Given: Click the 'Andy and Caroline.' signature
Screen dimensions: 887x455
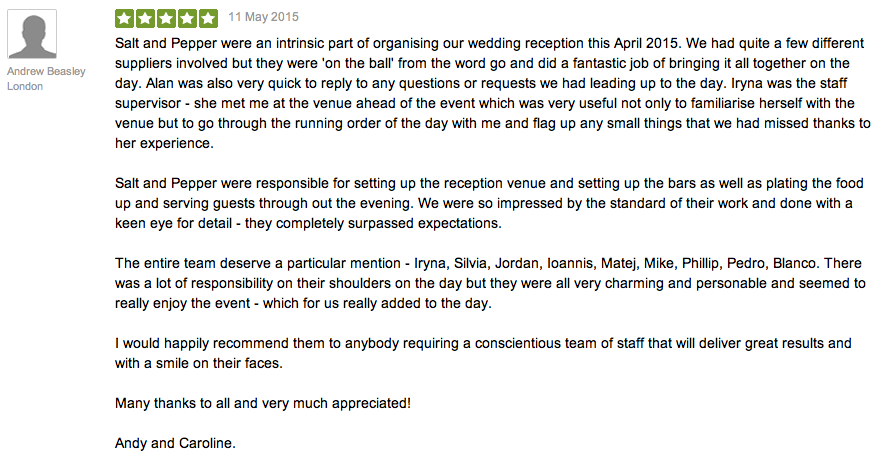Looking at the screenshot, I should (x=175, y=443).
